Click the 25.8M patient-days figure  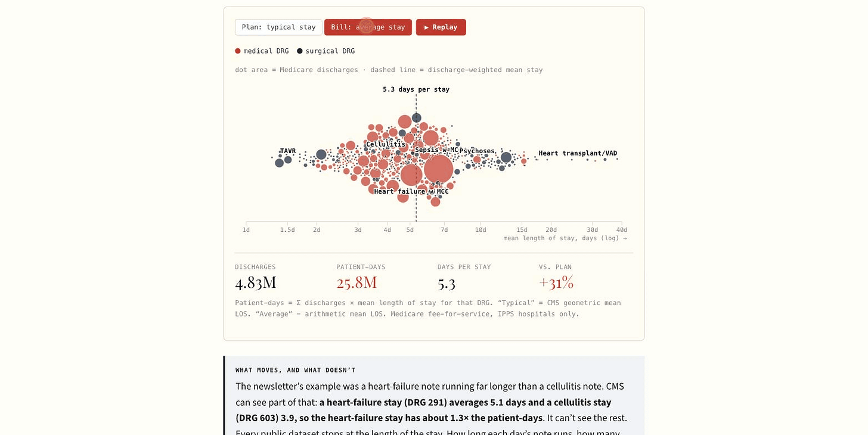[356, 282]
